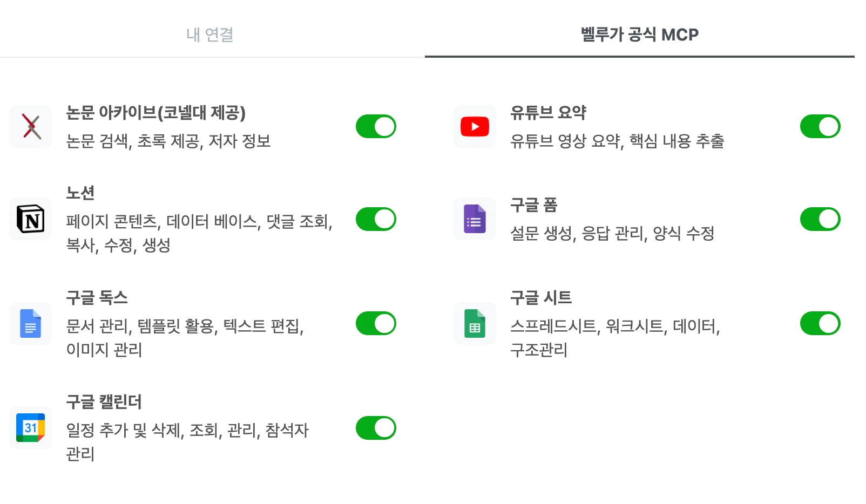Click the 노션 title text
866x504 pixels.
coord(80,193)
